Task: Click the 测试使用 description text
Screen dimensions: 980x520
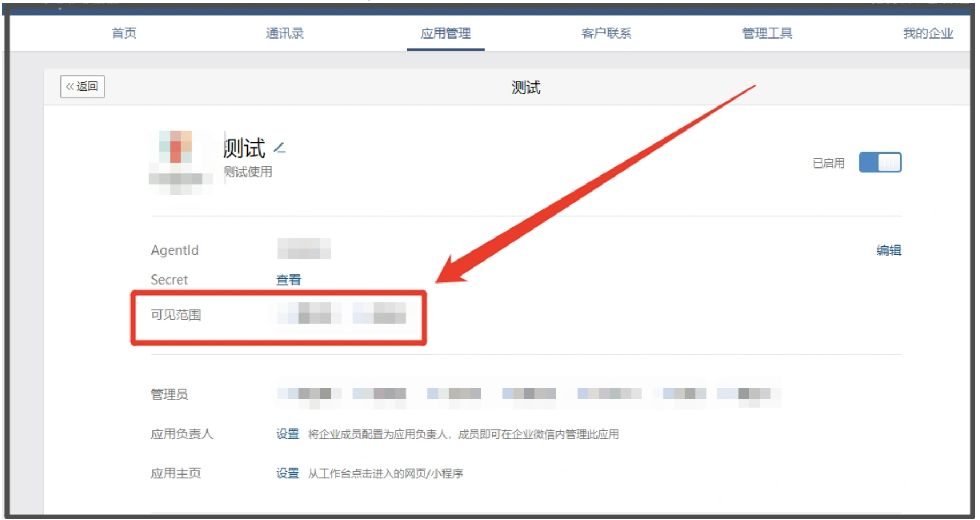Action: (x=248, y=172)
